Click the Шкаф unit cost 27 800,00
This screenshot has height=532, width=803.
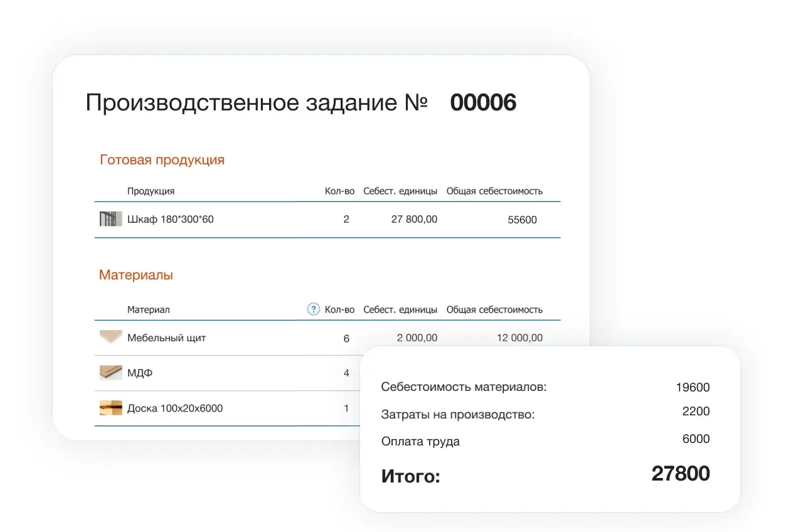pos(414,220)
